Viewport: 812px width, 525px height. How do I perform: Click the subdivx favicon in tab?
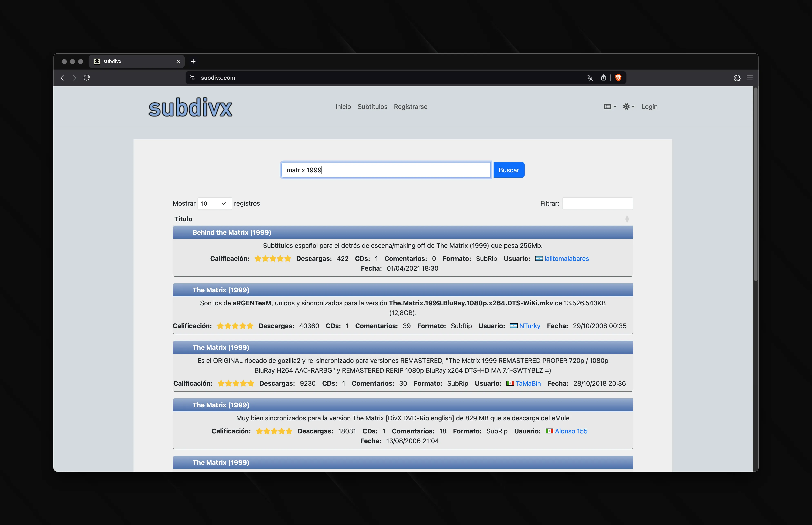(97, 61)
